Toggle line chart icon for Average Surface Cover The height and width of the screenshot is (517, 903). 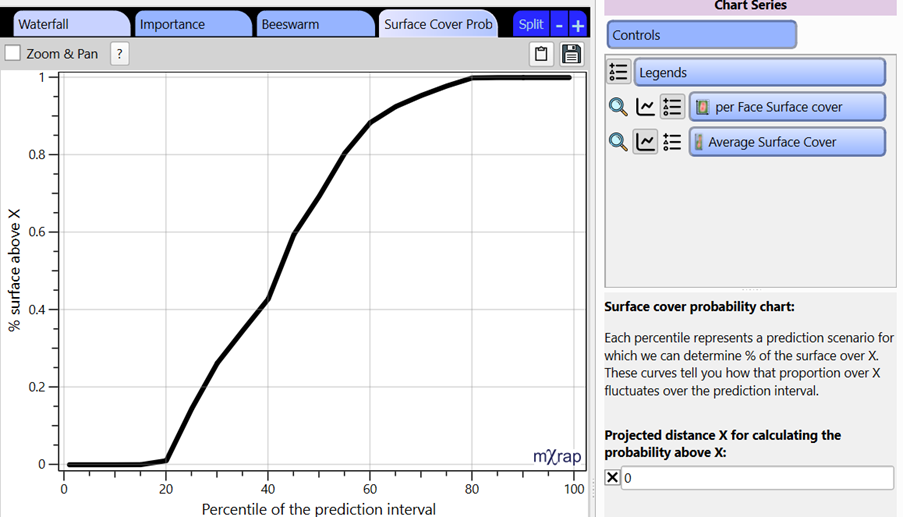(x=646, y=142)
